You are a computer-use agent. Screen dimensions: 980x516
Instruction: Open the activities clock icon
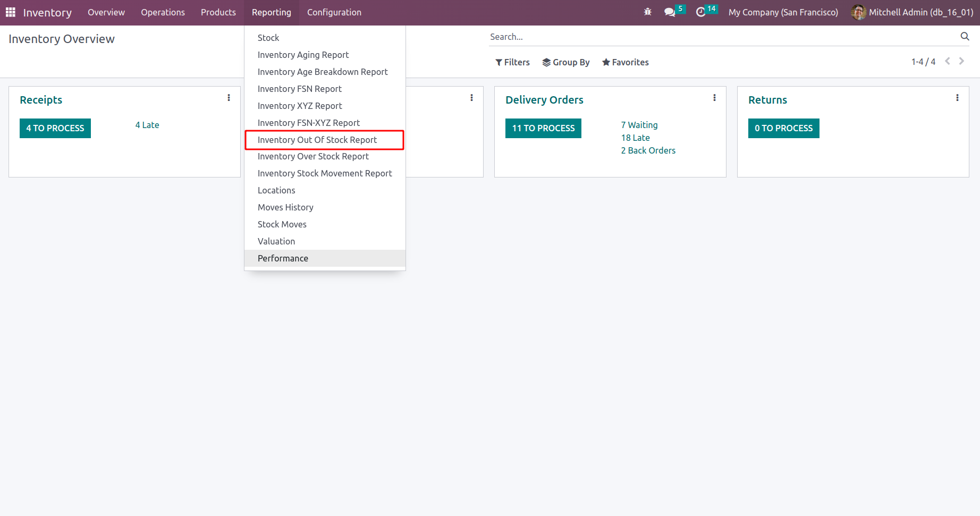pyautogui.click(x=701, y=12)
